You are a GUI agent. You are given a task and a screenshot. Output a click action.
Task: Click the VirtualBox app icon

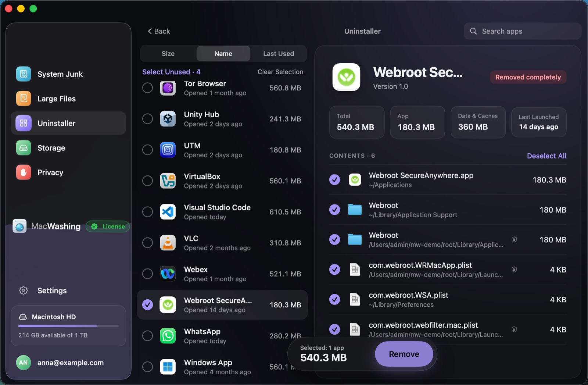(168, 181)
